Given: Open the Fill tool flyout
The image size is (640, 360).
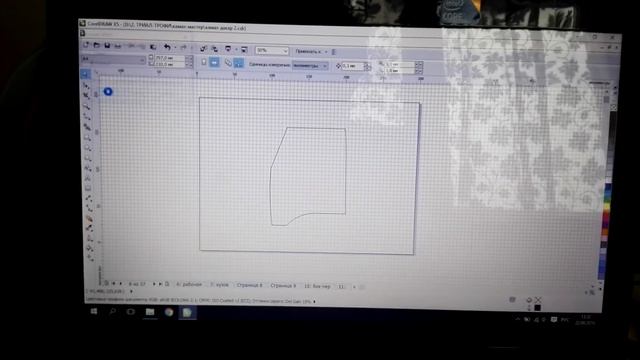Looking at the screenshot, I should tap(90, 247).
